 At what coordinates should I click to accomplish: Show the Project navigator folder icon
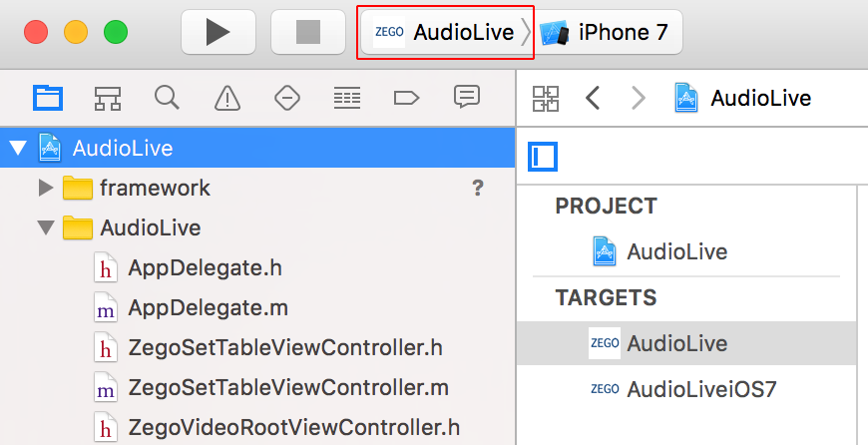(x=48, y=99)
